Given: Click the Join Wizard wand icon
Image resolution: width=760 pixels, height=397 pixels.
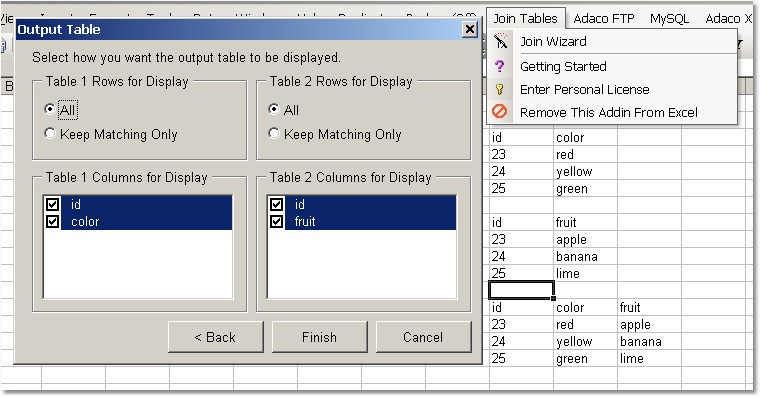Looking at the screenshot, I should [x=500, y=41].
